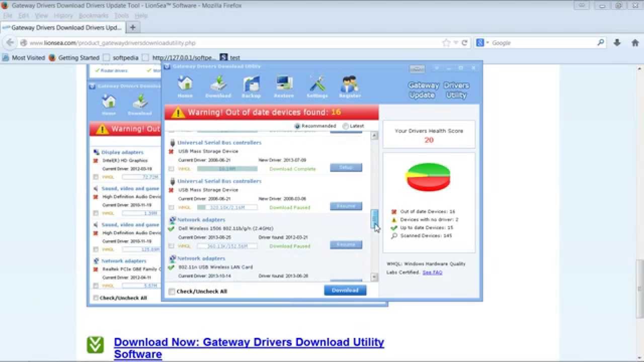Viewport: 644px width, 362px height.
Task: Select the Latest radio option
Action: (345, 126)
